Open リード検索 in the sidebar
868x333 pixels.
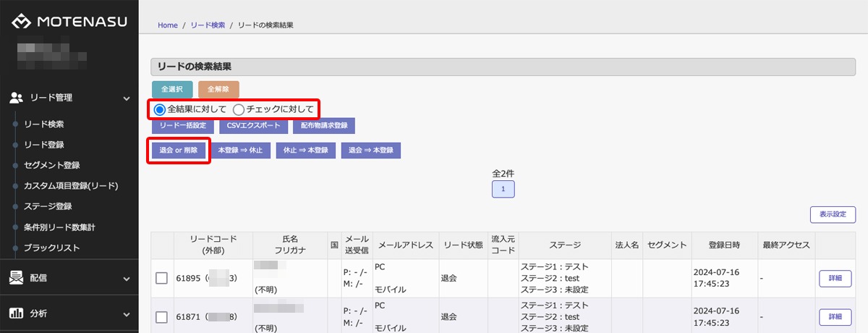(43, 125)
